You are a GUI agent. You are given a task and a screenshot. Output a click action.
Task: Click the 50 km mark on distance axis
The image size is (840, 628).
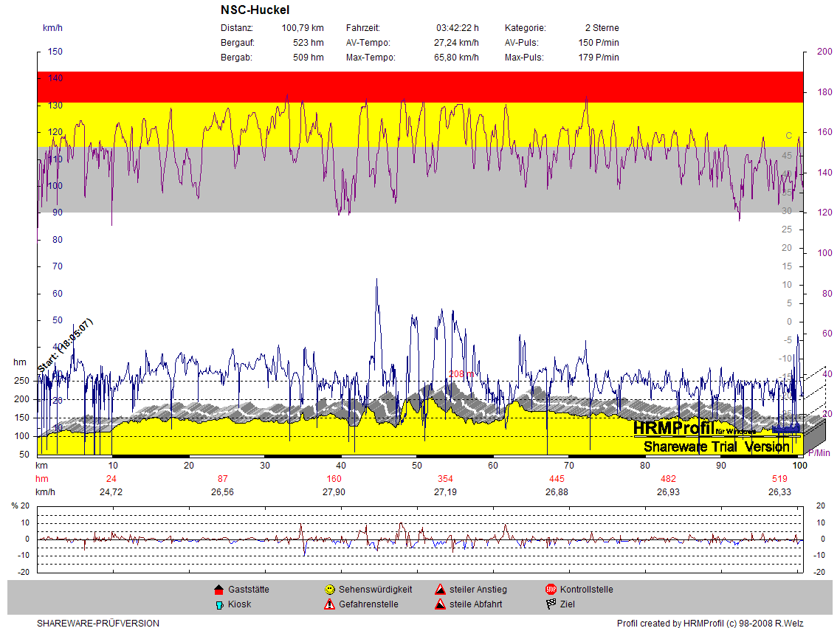[417, 466]
